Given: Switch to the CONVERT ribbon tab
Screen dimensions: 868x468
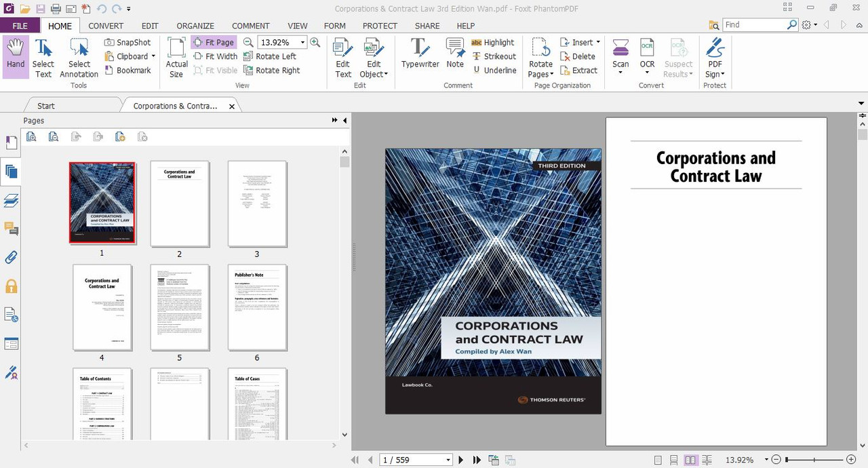Looking at the screenshot, I should coord(106,26).
